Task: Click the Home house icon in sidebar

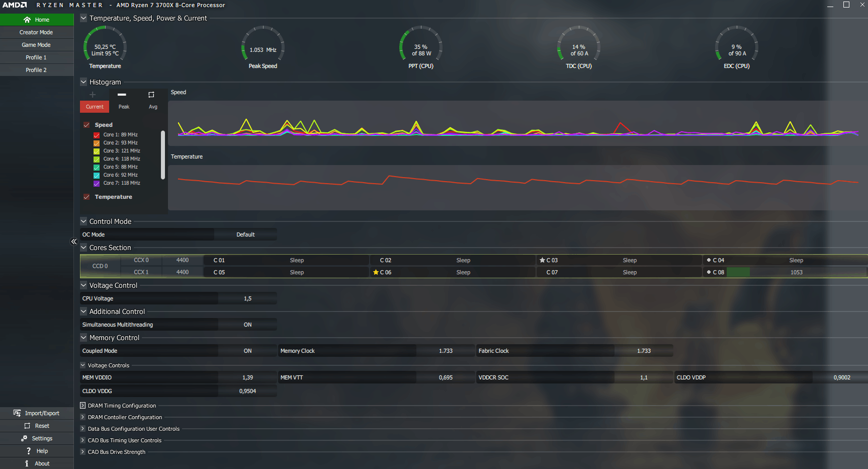Action: [x=27, y=20]
